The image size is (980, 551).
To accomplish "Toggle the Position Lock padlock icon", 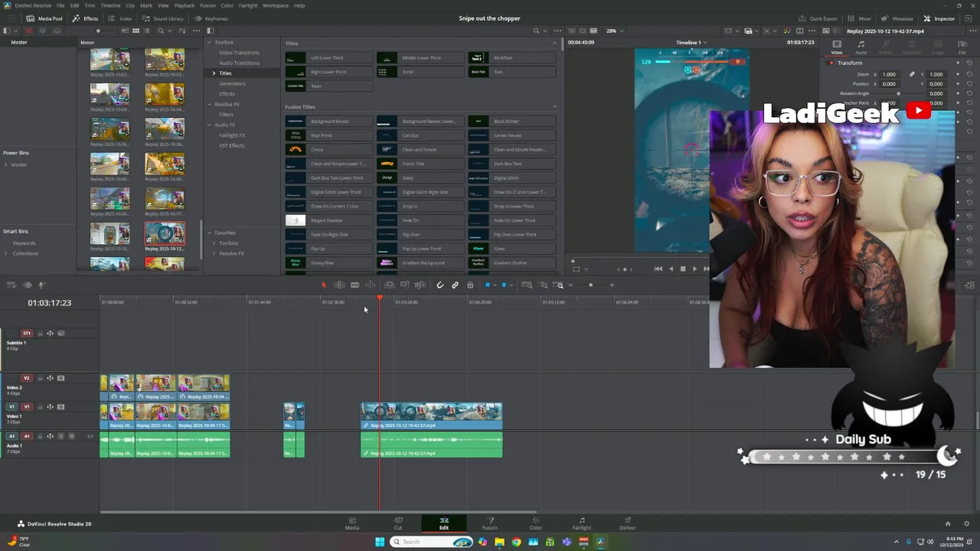I will pyautogui.click(x=470, y=285).
